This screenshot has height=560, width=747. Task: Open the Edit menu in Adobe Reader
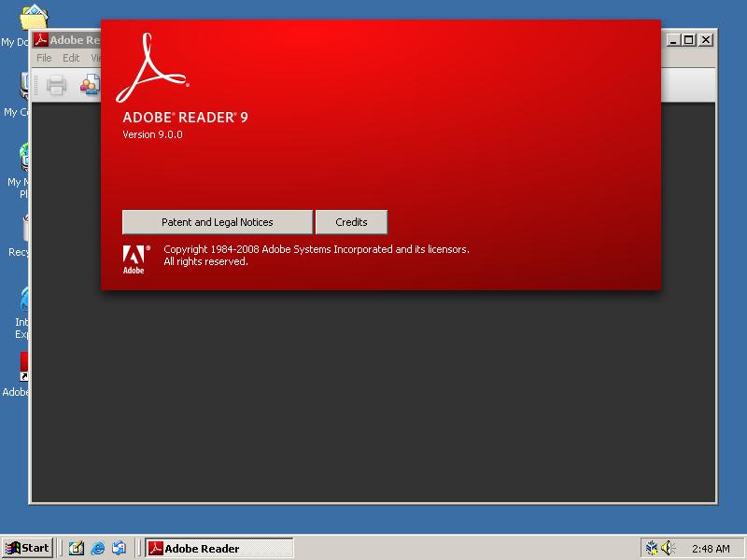[x=71, y=58]
